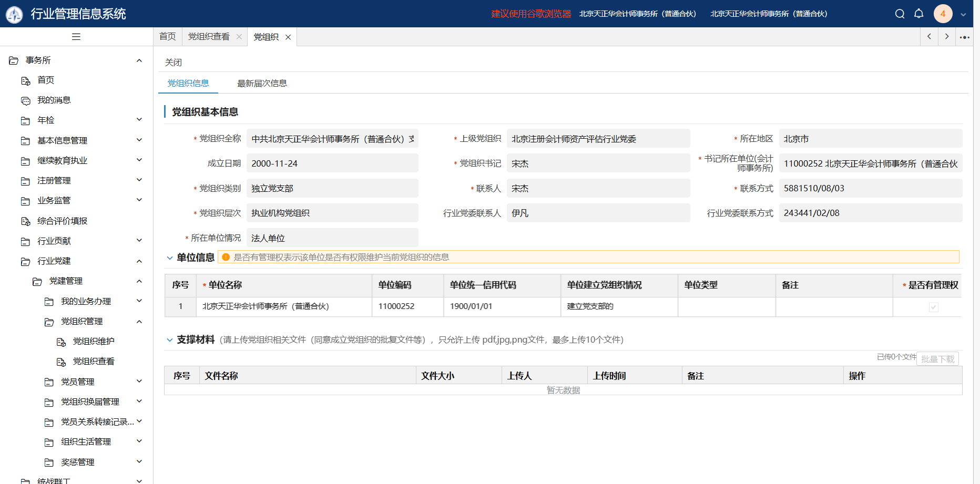Toggle the sidebar hamburger menu icon
Screen dimensions: 980x484
click(76, 37)
